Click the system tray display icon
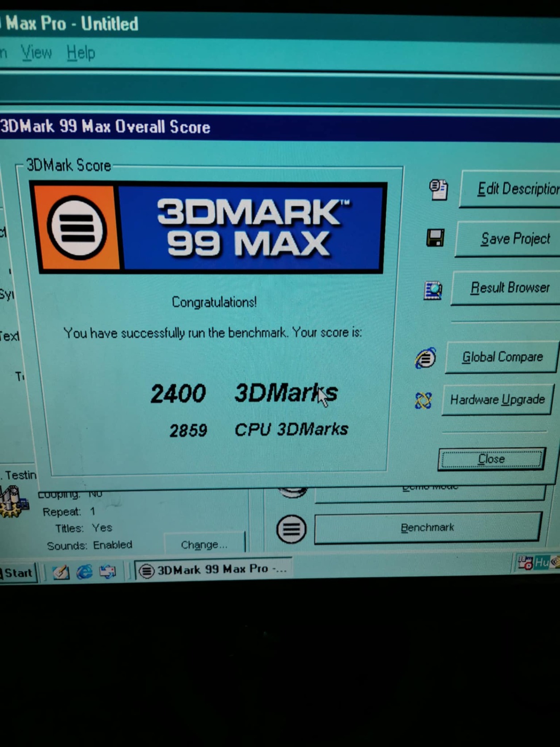Viewport: 560px width, 747px height. pyautogui.click(x=525, y=562)
